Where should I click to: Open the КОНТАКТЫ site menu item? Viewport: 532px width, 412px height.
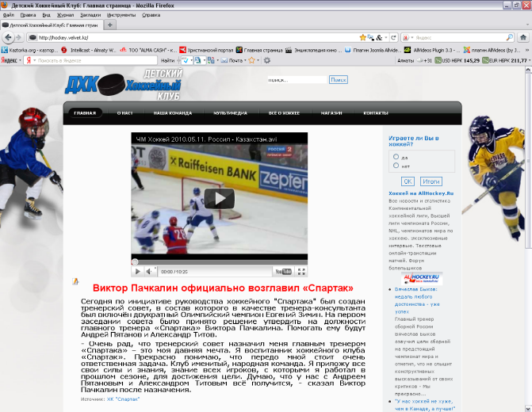tap(376, 113)
